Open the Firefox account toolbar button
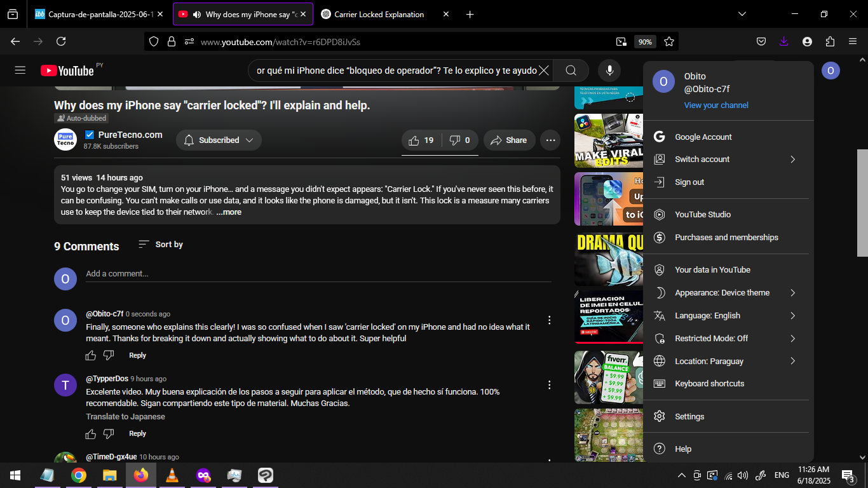The image size is (868, 488). pyautogui.click(x=807, y=42)
